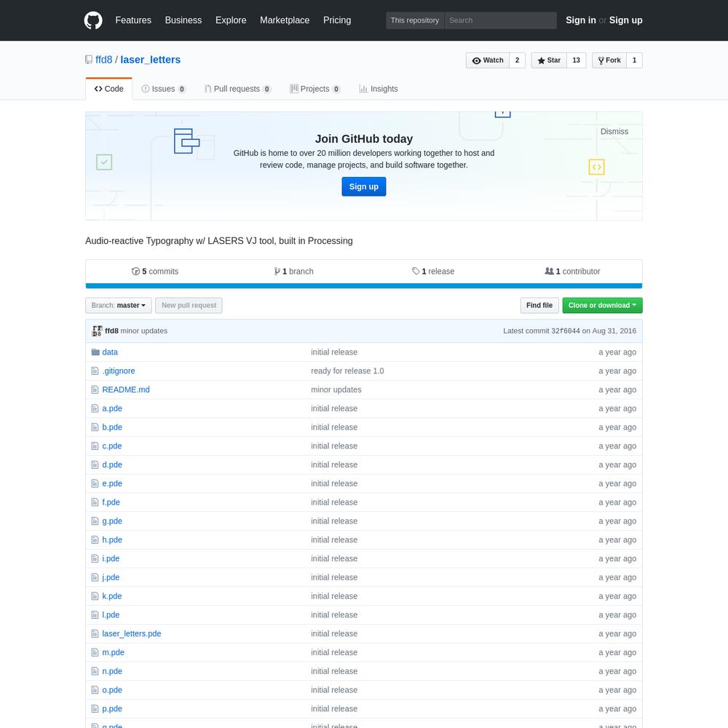The height and width of the screenshot is (728, 728).
Task: Open the blue language bar
Action: click(363, 286)
